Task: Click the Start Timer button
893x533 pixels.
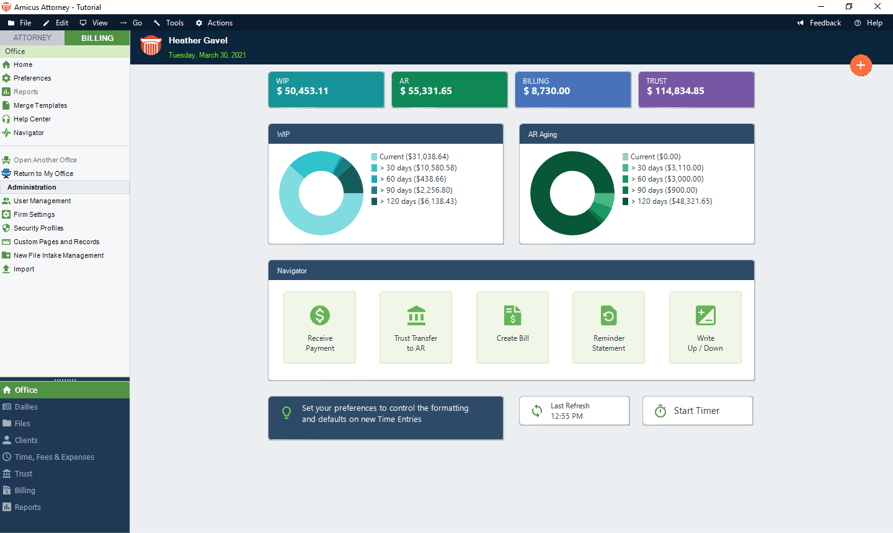Action: 698,411
